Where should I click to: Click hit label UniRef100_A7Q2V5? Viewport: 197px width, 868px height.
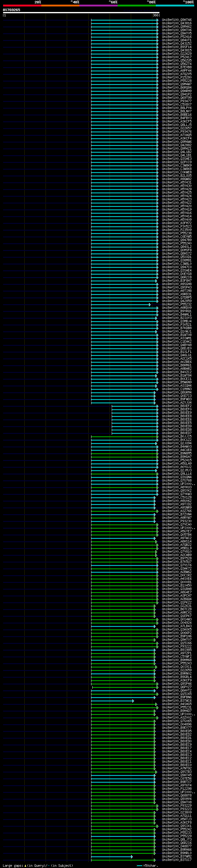click(x=177, y=74)
